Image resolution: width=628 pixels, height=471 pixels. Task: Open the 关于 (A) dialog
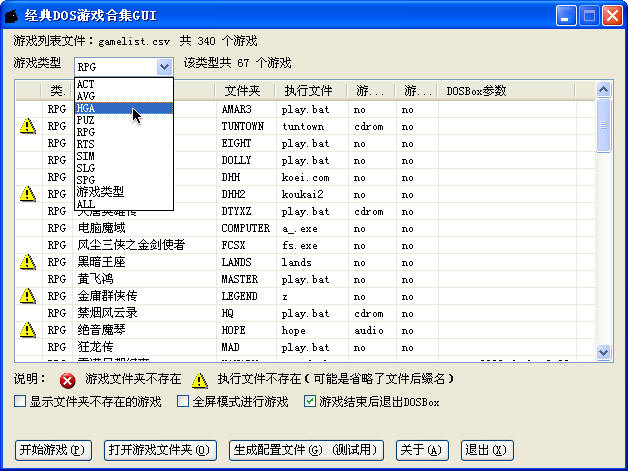(x=422, y=450)
